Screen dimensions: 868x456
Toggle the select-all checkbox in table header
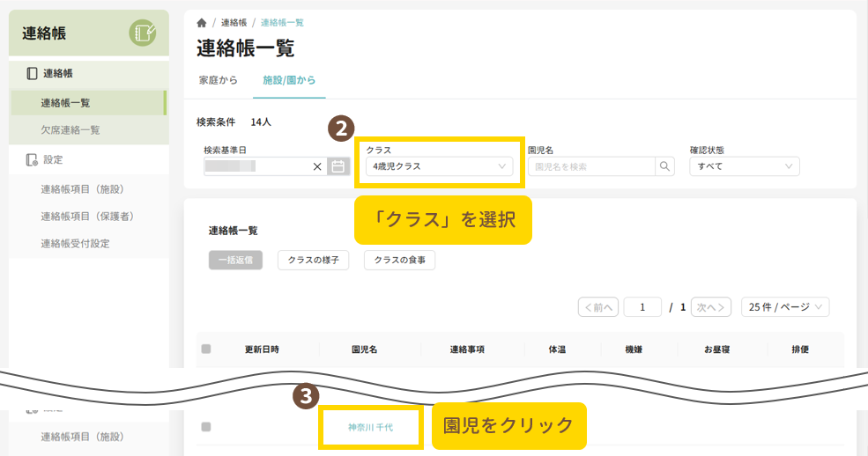206,349
